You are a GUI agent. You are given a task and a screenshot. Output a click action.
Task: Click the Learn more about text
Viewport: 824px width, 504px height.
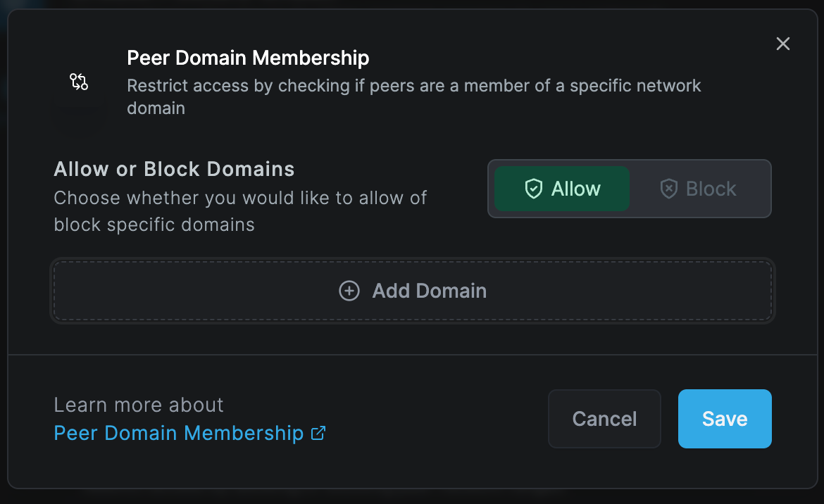coord(139,405)
